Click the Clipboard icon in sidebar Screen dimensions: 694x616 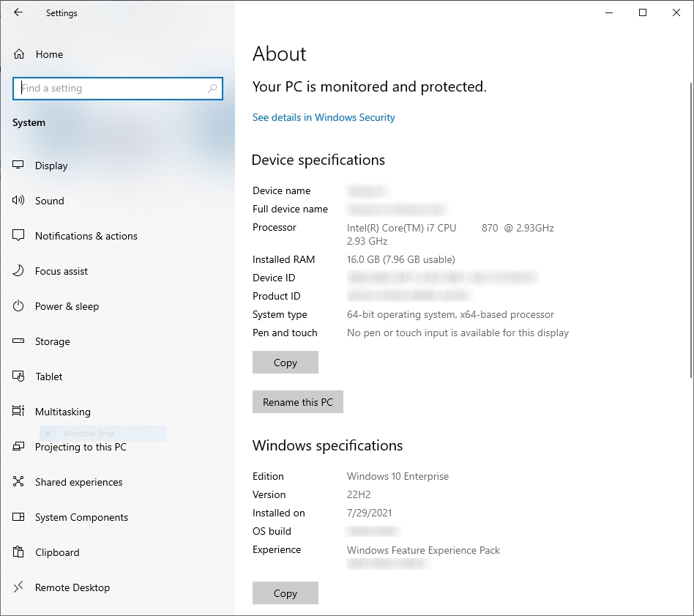(19, 552)
